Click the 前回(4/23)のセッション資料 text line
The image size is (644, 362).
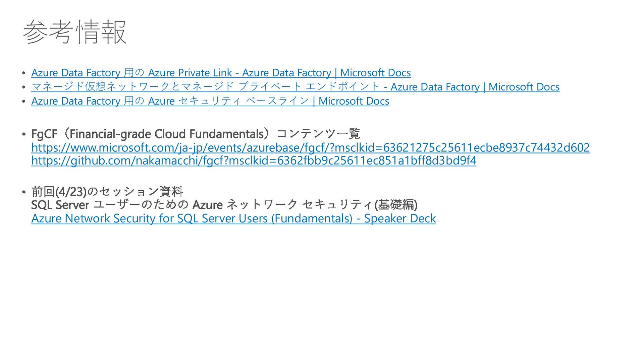point(107,192)
